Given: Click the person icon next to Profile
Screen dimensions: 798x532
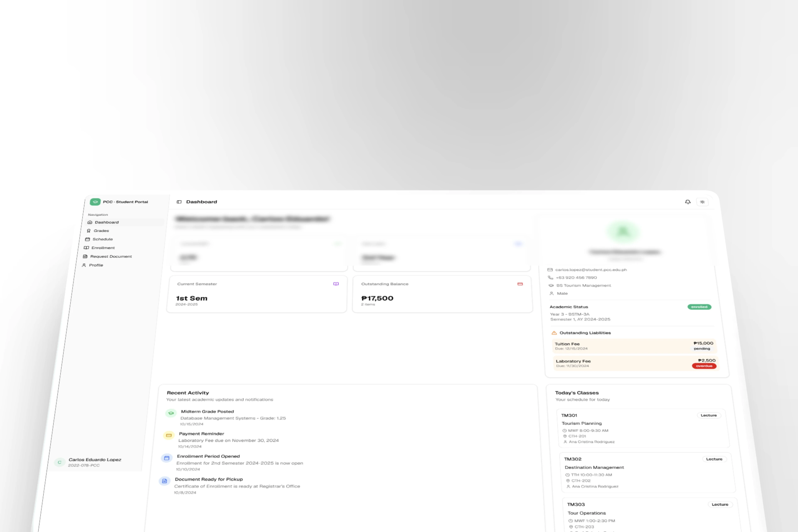Looking at the screenshot, I should (x=84, y=265).
